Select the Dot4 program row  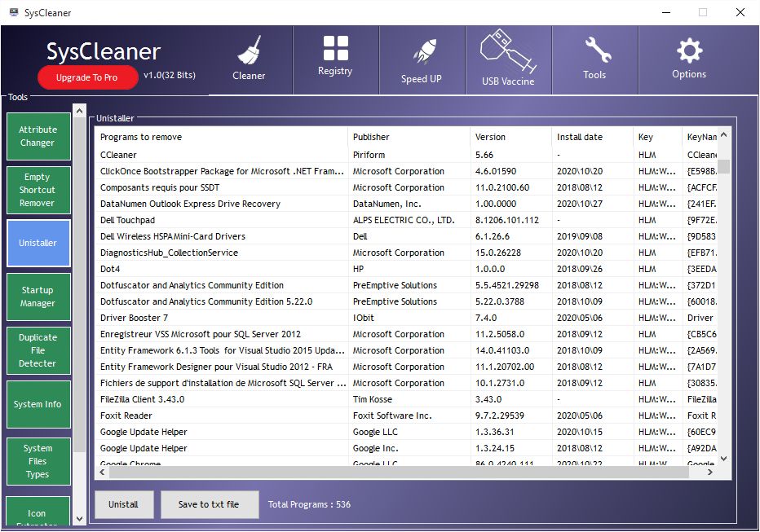point(406,269)
